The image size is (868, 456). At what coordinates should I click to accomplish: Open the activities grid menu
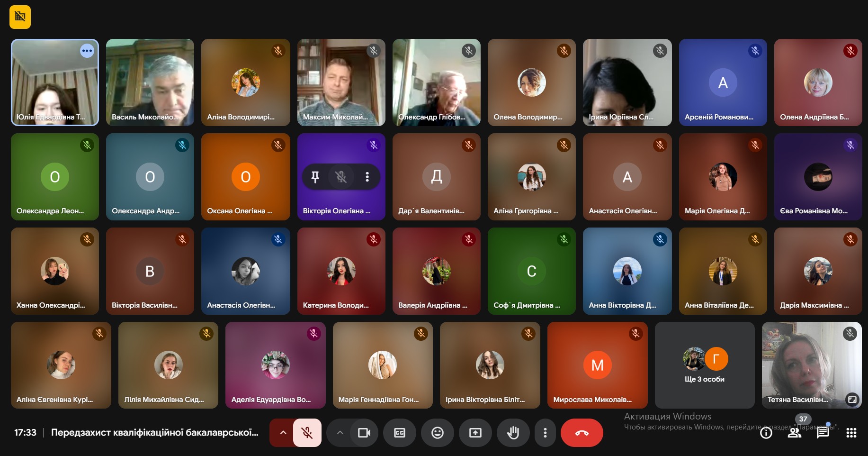(x=851, y=433)
